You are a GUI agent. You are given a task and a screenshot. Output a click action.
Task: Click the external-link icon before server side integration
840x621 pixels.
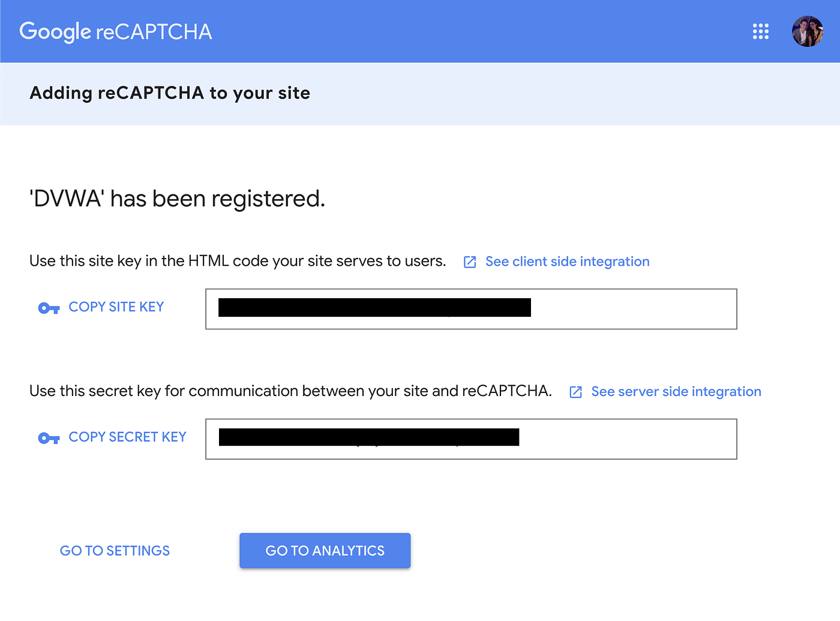click(x=575, y=392)
